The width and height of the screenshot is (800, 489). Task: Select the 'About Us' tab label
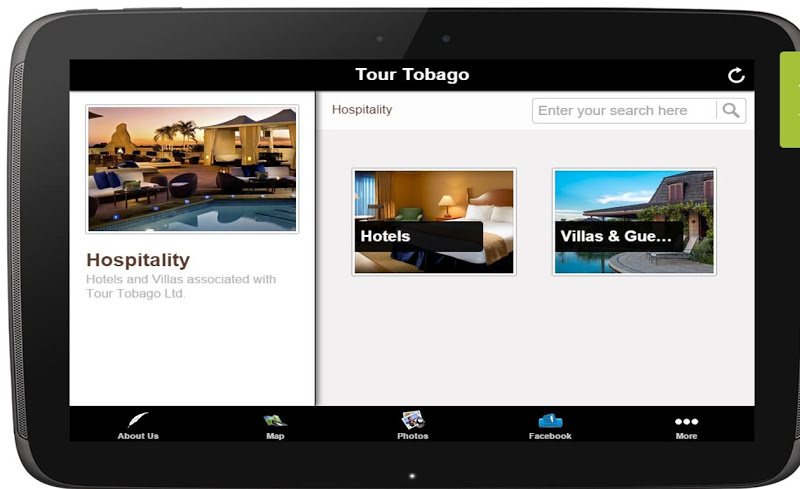pyautogui.click(x=138, y=436)
